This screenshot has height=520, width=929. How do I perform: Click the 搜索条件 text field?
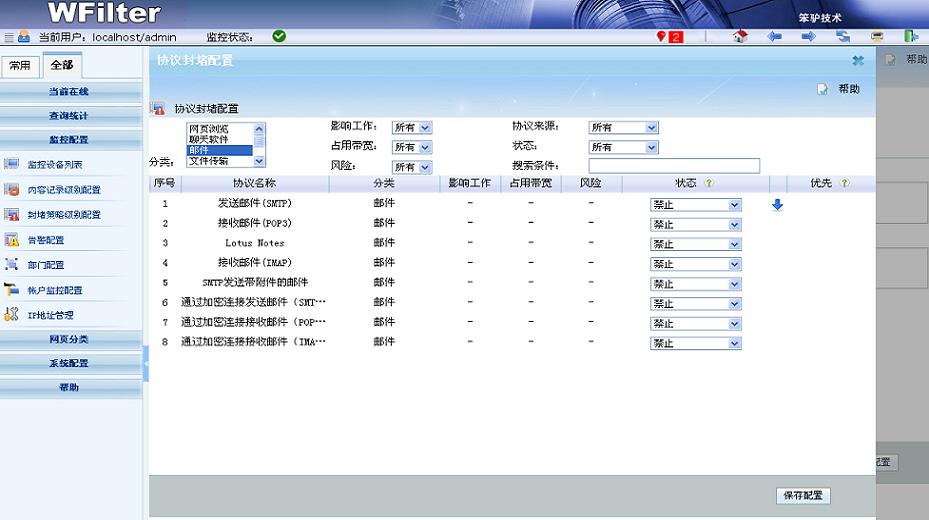pyautogui.click(x=673, y=166)
